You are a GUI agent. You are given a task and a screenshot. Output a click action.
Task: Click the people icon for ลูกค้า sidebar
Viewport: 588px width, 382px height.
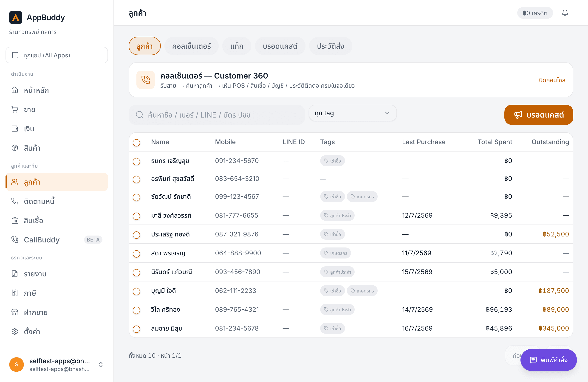(x=15, y=182)
